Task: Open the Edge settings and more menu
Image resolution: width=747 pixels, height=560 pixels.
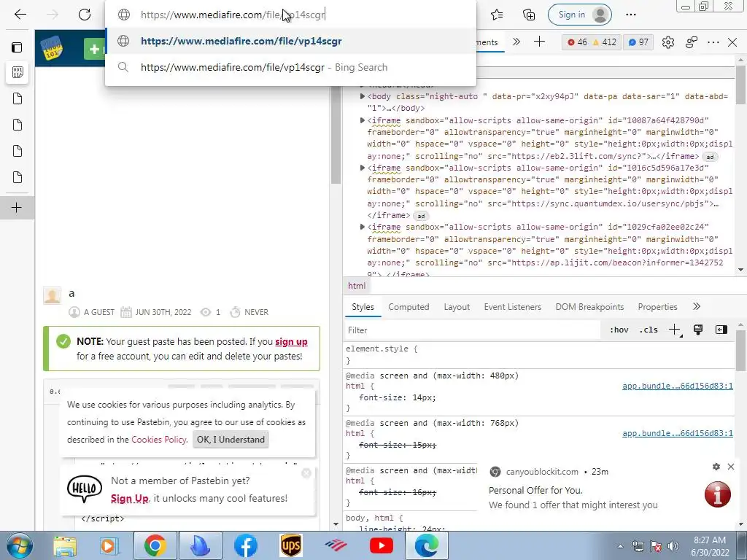Action: pos(631,15)
